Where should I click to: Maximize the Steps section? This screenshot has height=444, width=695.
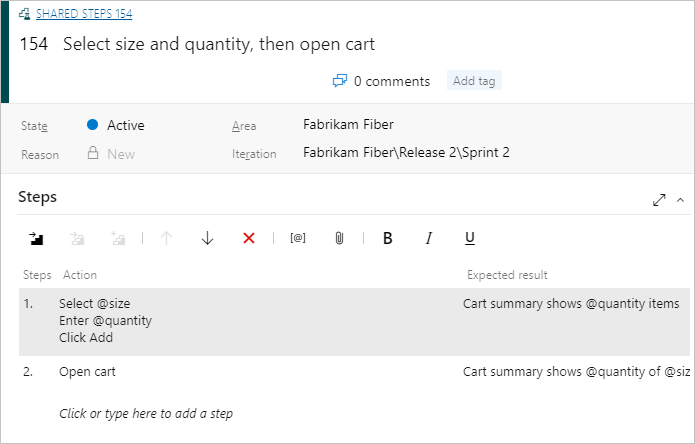pos(659,199)
